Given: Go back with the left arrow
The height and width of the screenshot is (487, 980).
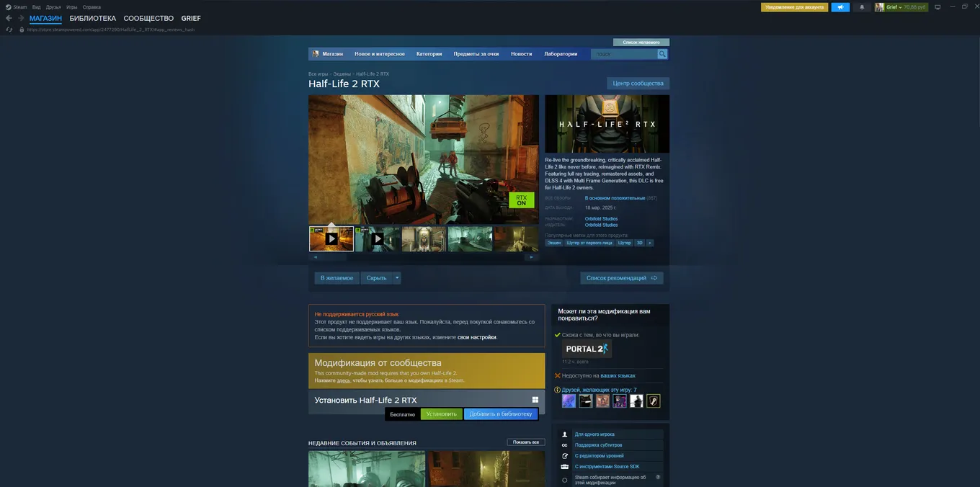Looking at the screenshot, I should 9,18.
